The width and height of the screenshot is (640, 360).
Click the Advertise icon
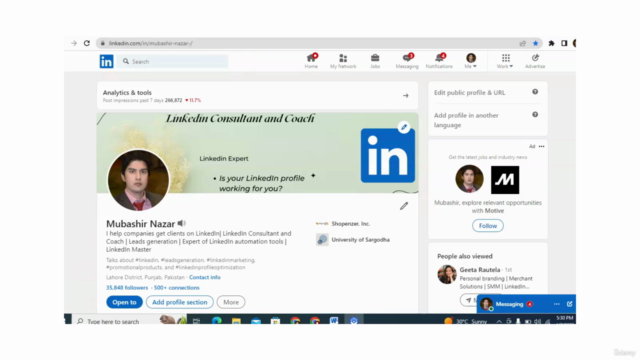[535, 61]
